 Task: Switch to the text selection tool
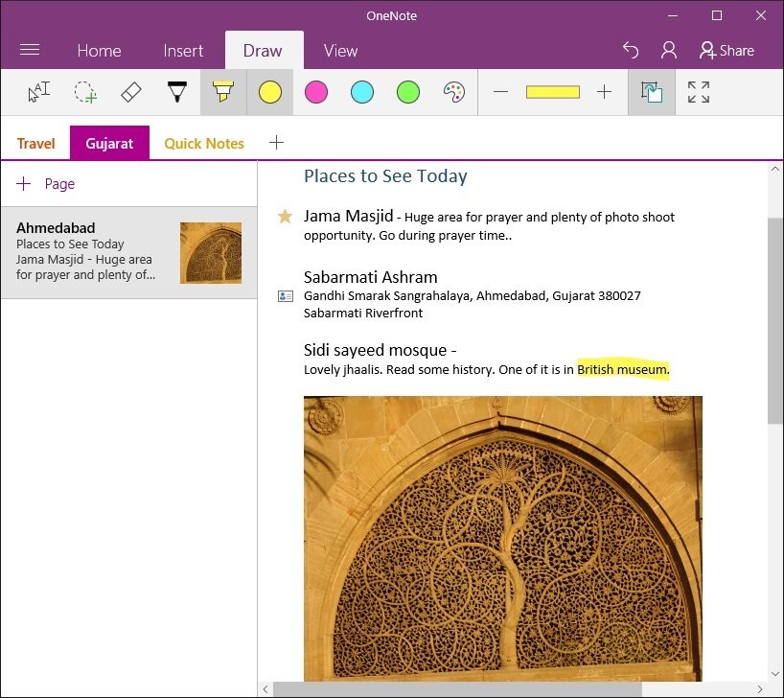(39, 92)
